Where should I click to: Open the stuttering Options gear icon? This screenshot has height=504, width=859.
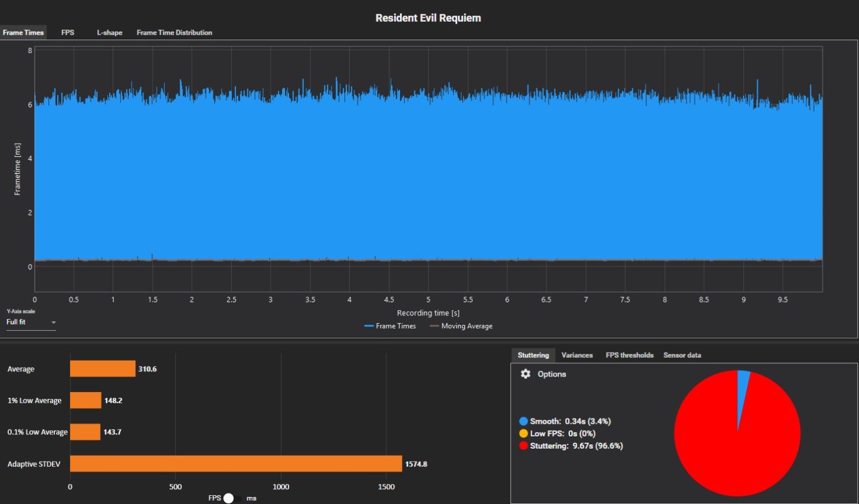click(526, 374)
